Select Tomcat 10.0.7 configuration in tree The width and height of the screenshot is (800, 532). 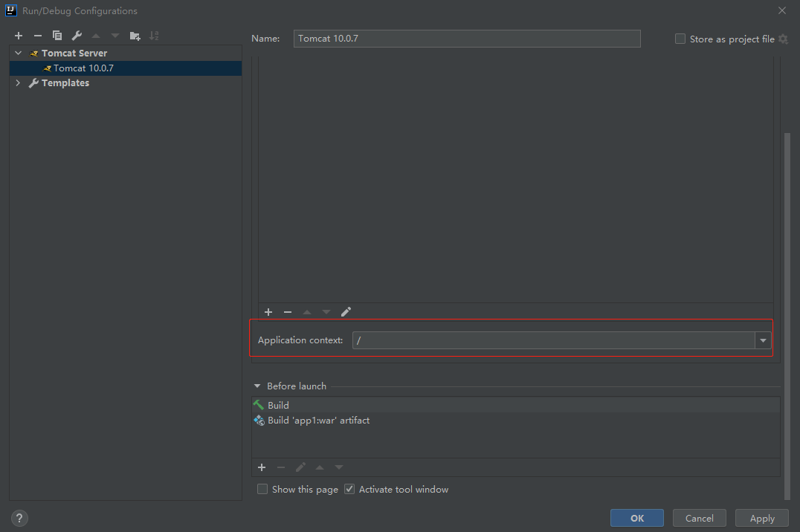pyautogui.click(x=126, y=68)
